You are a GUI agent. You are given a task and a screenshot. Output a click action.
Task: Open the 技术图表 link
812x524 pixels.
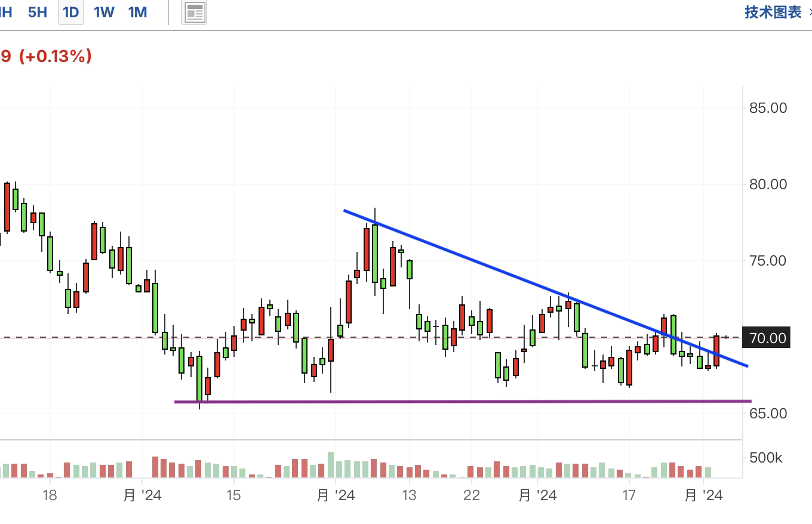tap(773, 12)
